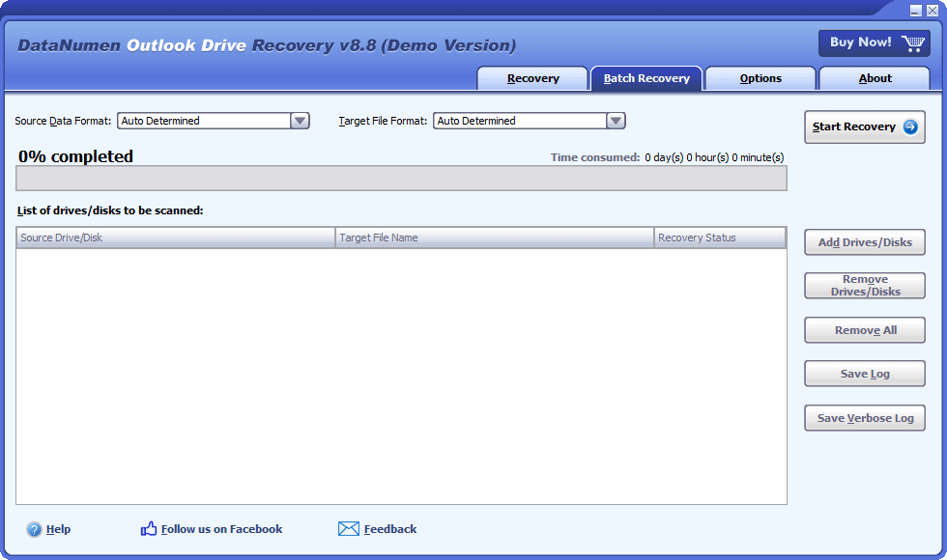Click the Remove All button
This screenshot has height=560, width=947.
click(864, 330)
